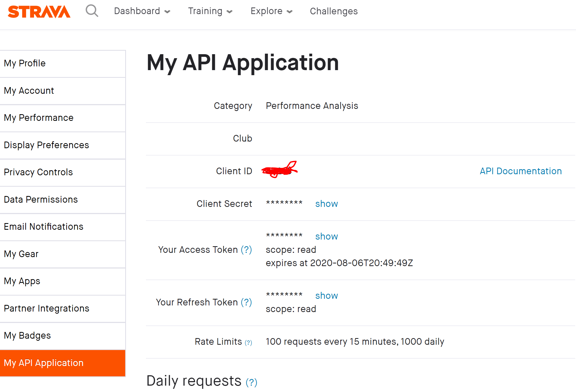This screenshot has height=392, width=576.
Task: Reveal the Refresh Token value
Action: (326, 296)
